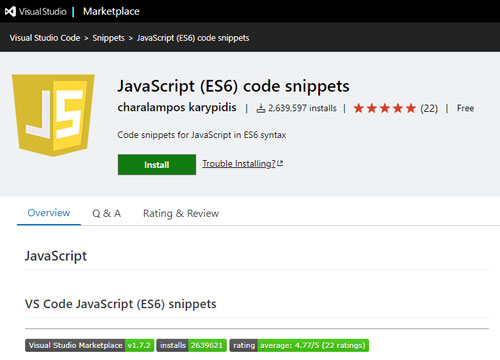Click VS Code JavaScript (ES6) snippets heading
The width and height of the screenshot is (500, 360).
tap(121, 304)
